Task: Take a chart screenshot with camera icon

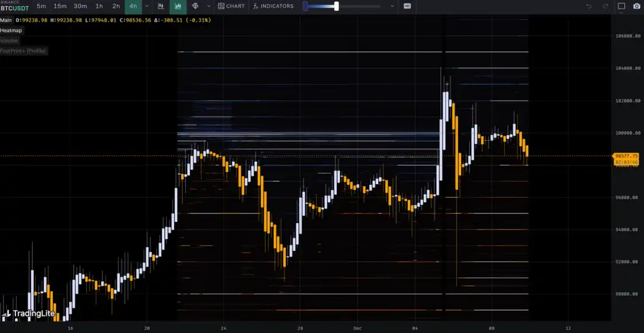Action: 636,6
